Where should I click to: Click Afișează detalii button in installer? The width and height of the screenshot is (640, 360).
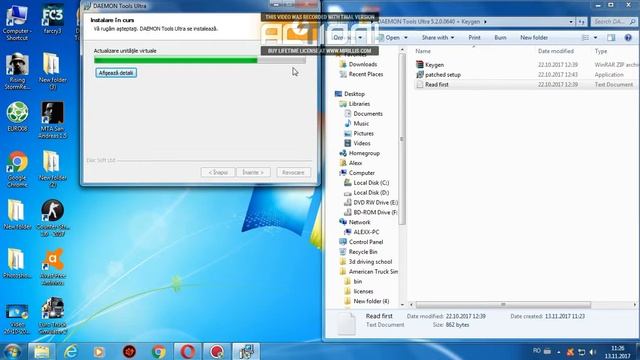(116, 73)
